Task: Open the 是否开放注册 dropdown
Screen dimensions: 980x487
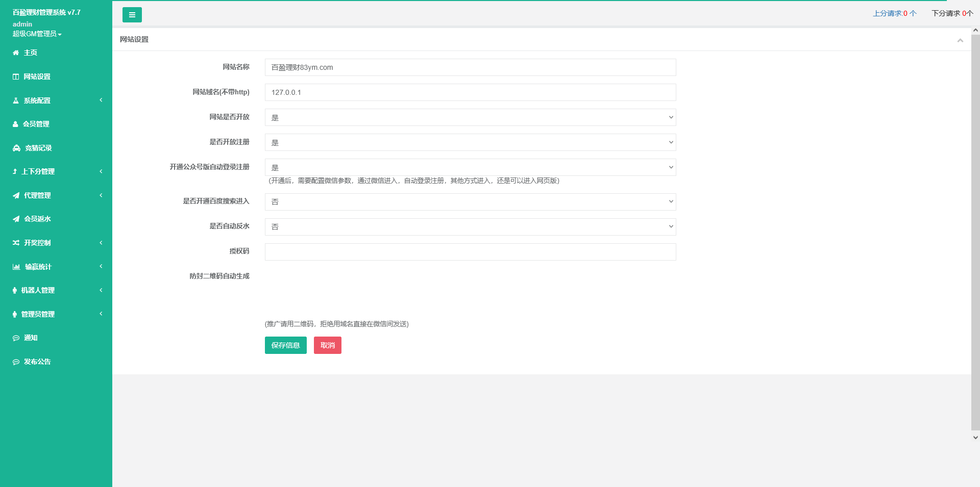Action: click(x=470, y=142)
